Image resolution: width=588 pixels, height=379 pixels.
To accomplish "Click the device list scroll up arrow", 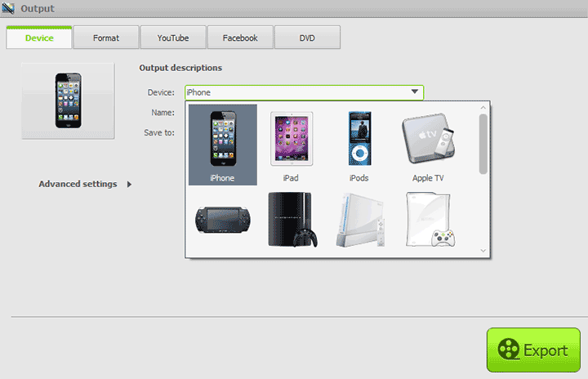I will point(483,108).
